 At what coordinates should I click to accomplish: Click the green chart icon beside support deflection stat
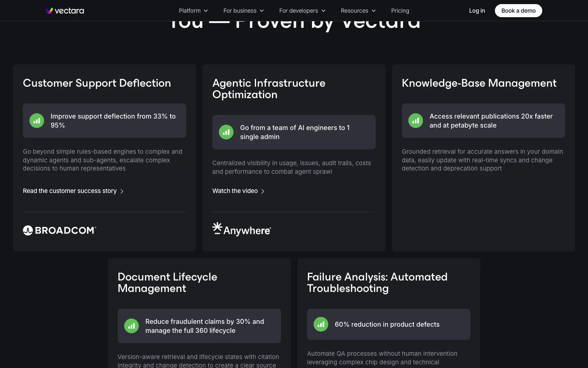click(x=37, y=121)
